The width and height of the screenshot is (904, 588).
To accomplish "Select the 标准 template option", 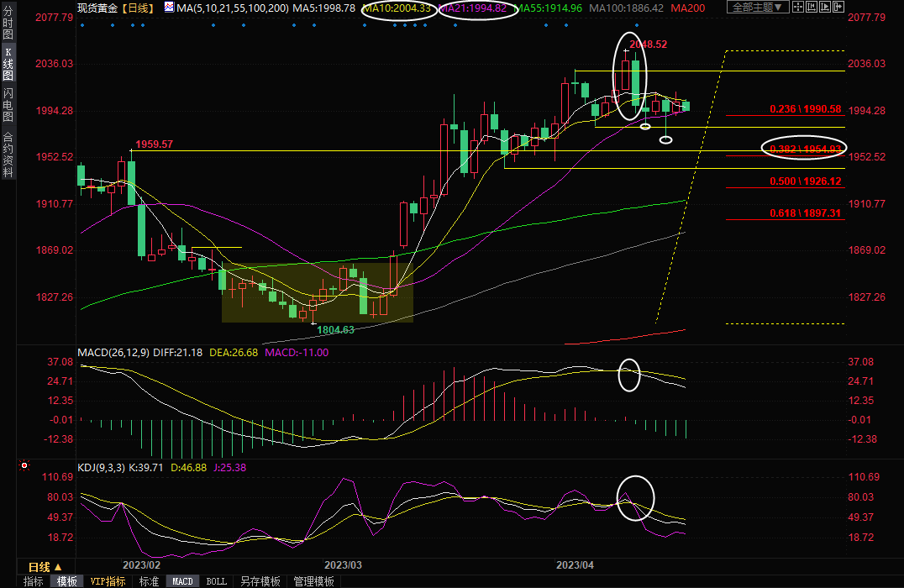I will click(149, 581).
